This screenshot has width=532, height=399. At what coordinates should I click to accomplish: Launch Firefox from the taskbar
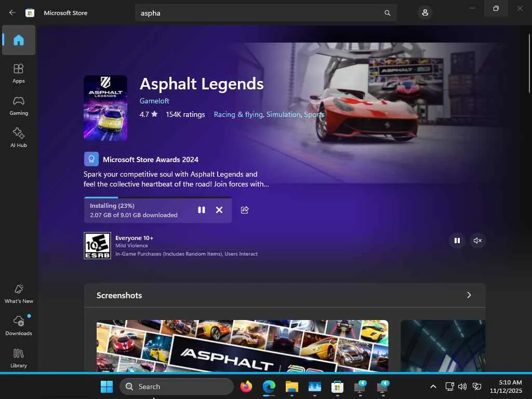click(x=246, y=387)
